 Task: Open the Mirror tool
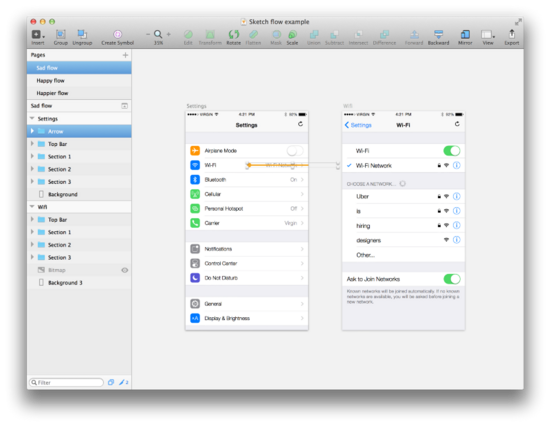point(465,34)
